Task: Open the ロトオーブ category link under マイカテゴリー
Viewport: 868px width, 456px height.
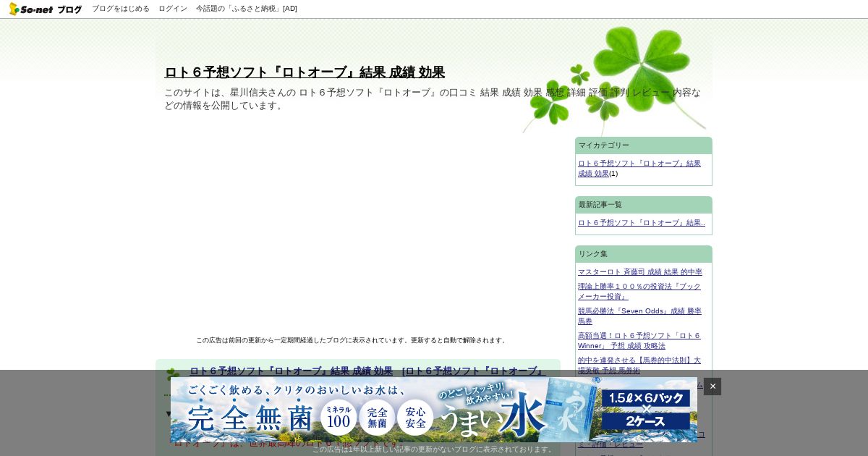Action: pyautogui.click(x=639, y=168)
